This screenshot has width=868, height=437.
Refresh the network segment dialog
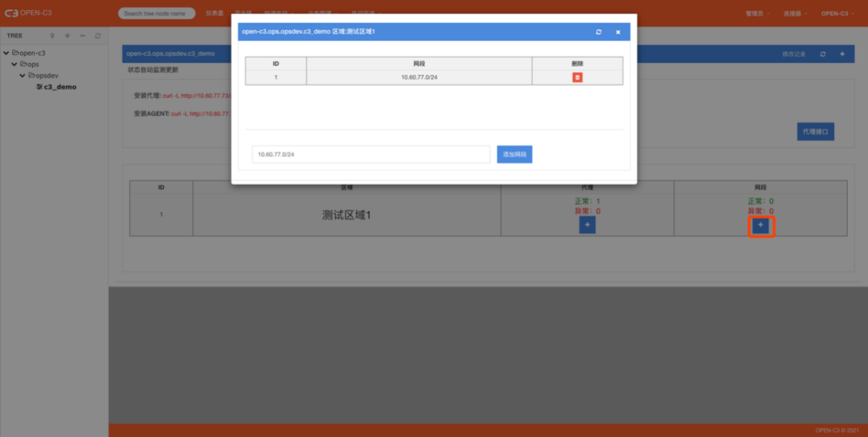pyautogui.click(x=598, y=32)
